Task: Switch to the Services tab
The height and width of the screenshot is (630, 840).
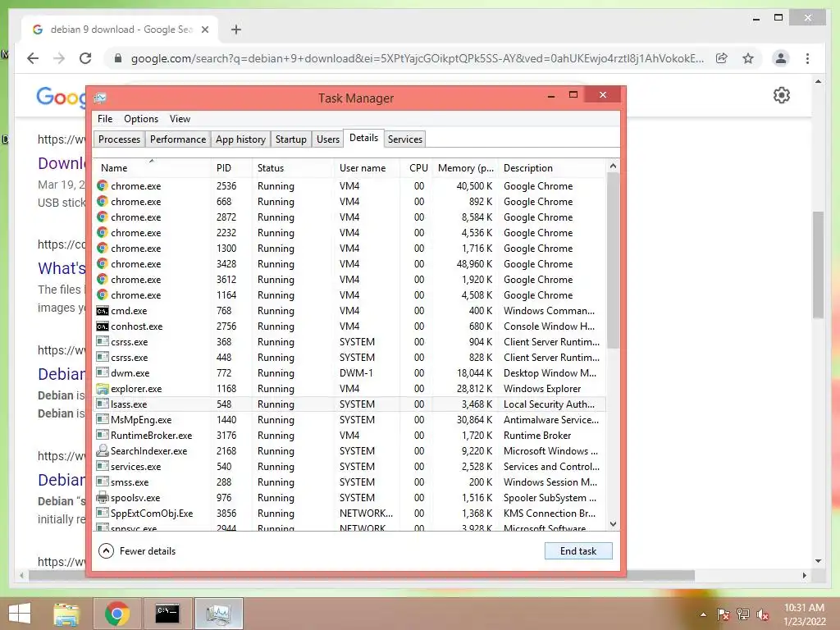Action: point(405,139)
